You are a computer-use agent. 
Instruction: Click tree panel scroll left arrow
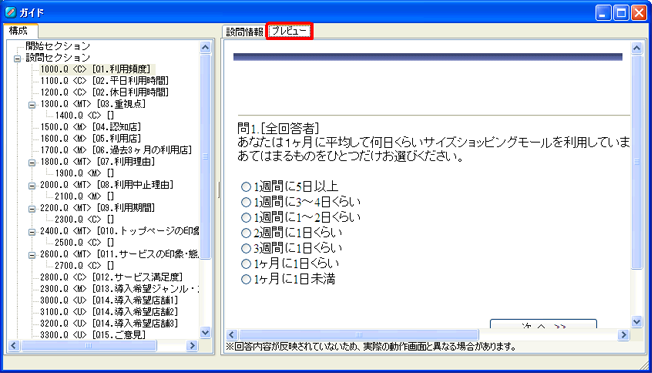point(13,346)
